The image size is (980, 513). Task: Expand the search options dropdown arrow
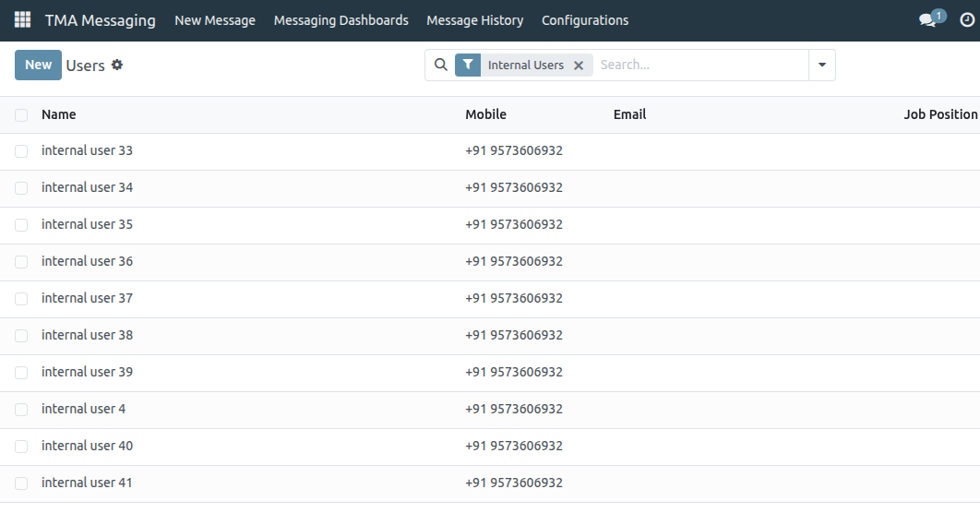(x=821, y=66)
